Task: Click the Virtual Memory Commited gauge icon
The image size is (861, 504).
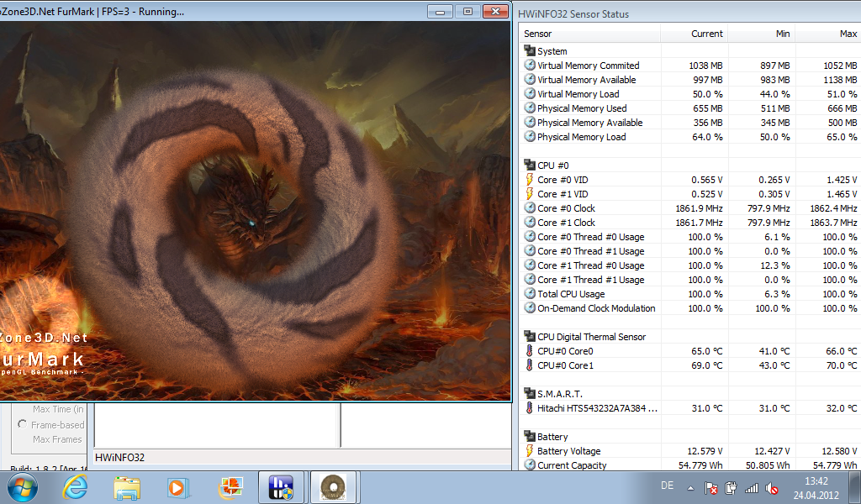Action: point(530,65)
